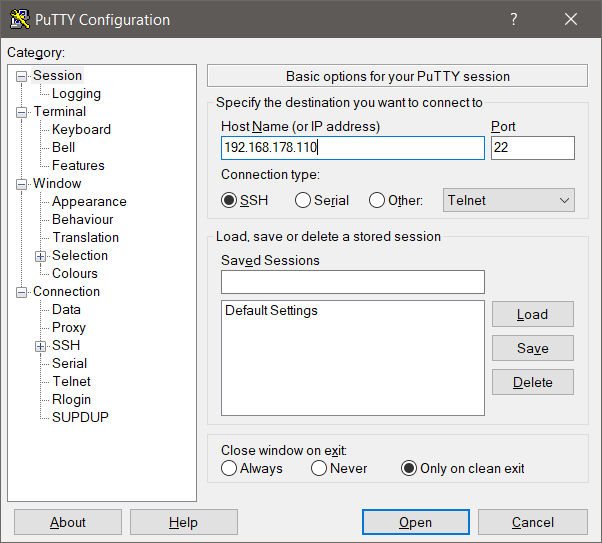The width and height of the screenshot is (602, 543).
Task: Click the Load session button
Action: tap(532, 314)
